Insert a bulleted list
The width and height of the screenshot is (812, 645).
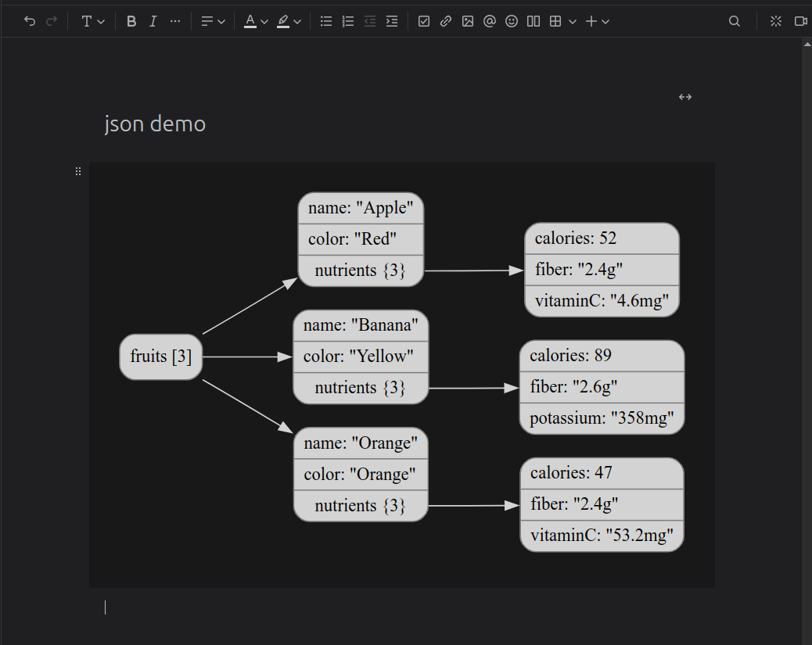(326, 22)
